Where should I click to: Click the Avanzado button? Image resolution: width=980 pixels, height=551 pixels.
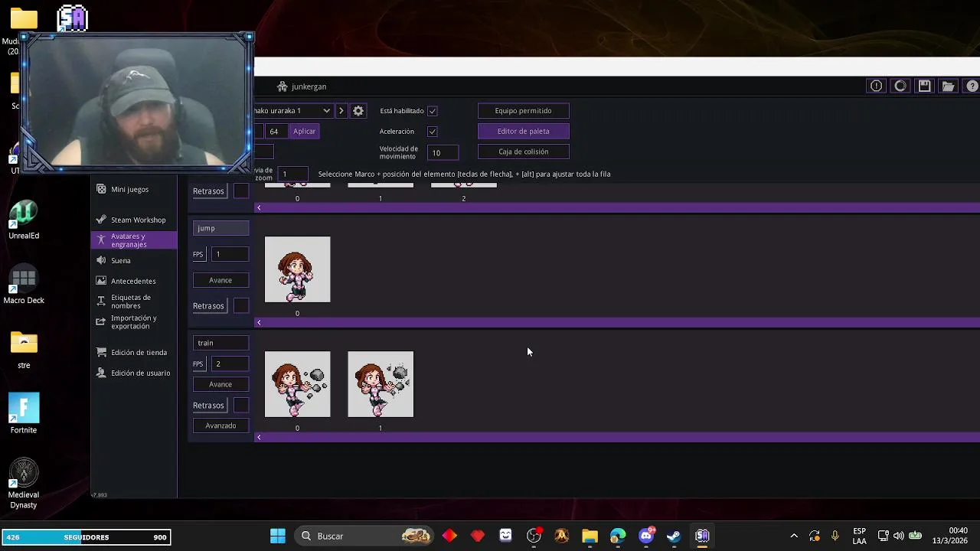click(x=220, y=425)
